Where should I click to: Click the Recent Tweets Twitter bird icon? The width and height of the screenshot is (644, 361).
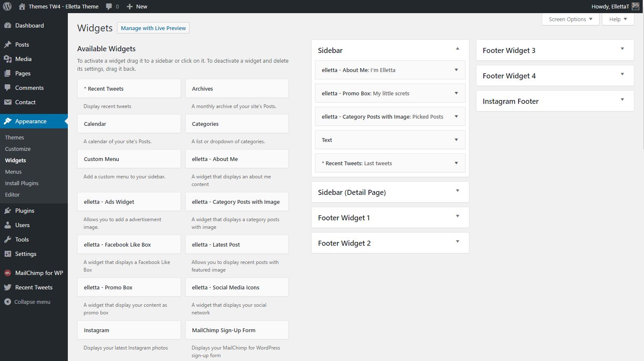(x=8, y=287)
